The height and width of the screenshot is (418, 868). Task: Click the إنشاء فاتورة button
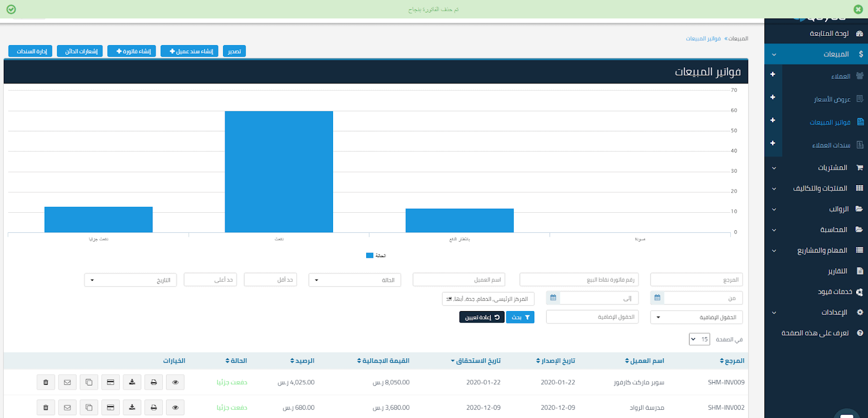pos(132,51)
